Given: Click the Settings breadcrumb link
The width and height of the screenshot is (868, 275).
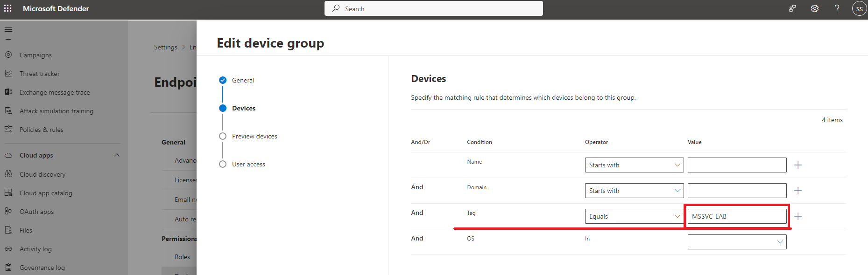Looking at the screenshot, I should pos(166,47).
